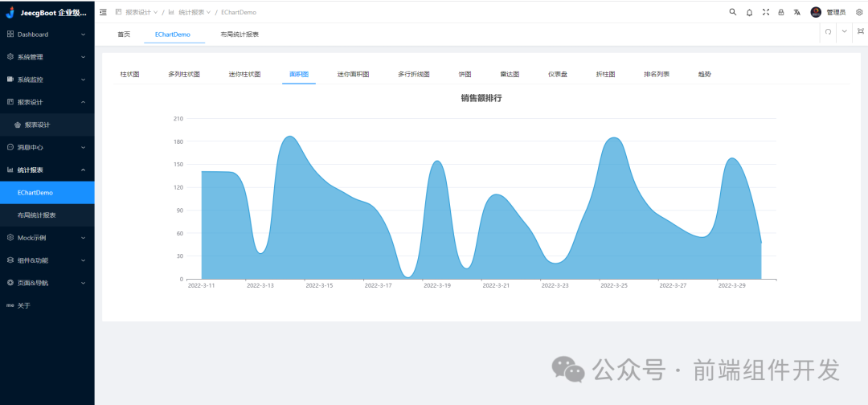The height and width of the screenshot is (405, 868).
Task: Refresh the current tab page icon
Action: pos(828,31)
